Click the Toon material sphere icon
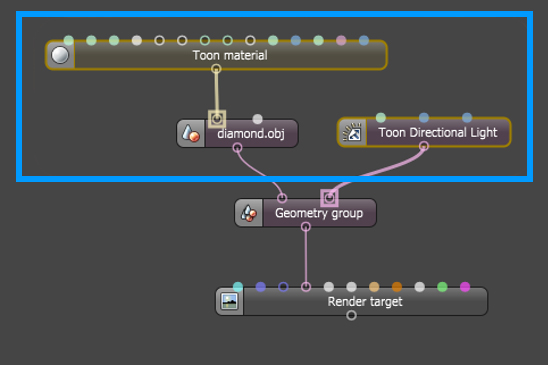Image resolution: width=548 pixels, height=365 pixels. [60, 55]
